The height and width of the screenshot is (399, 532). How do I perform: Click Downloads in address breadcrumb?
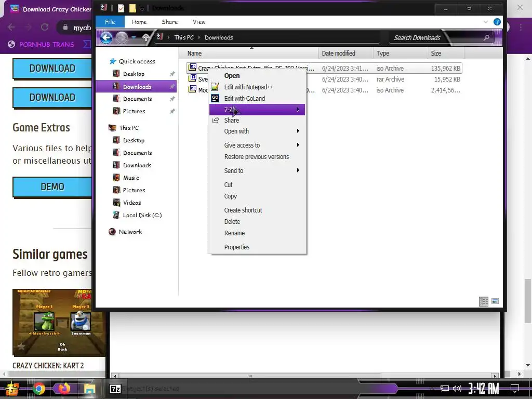click(219, 37)
